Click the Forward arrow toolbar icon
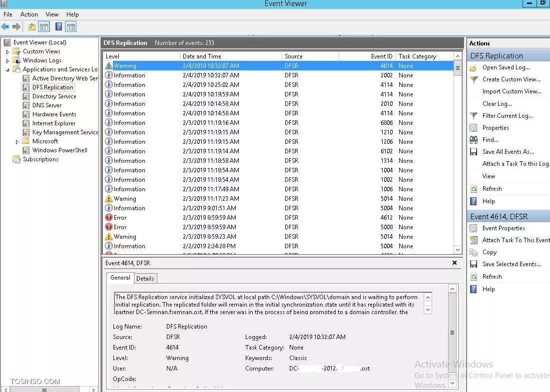Image resolution: width=550 pixels, height=392 pixels. click(x=16, y=26)
